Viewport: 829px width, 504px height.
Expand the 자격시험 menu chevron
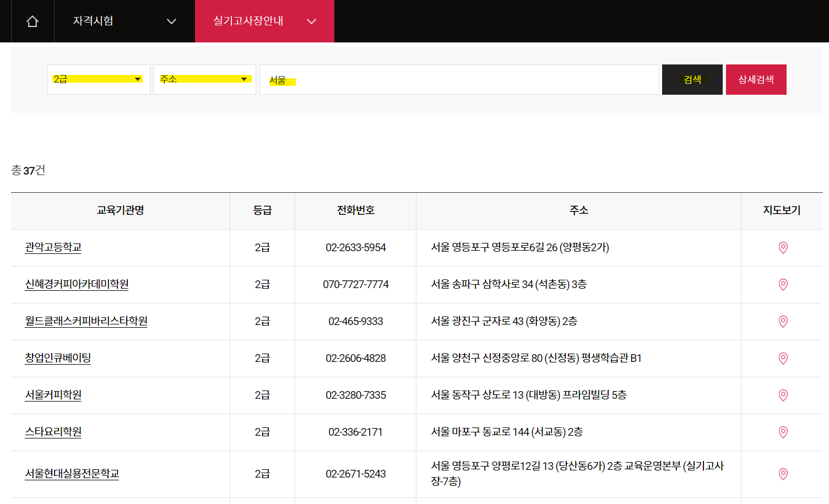click(171, 21)
